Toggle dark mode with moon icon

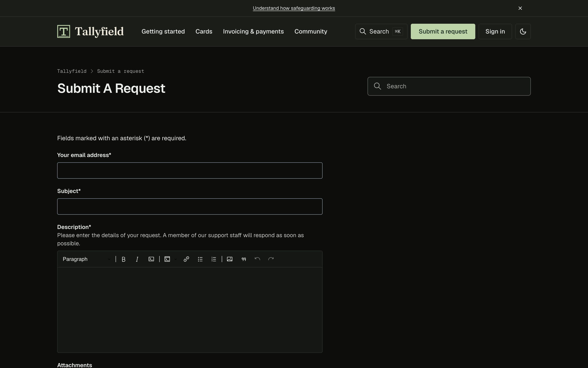point(523,31)
